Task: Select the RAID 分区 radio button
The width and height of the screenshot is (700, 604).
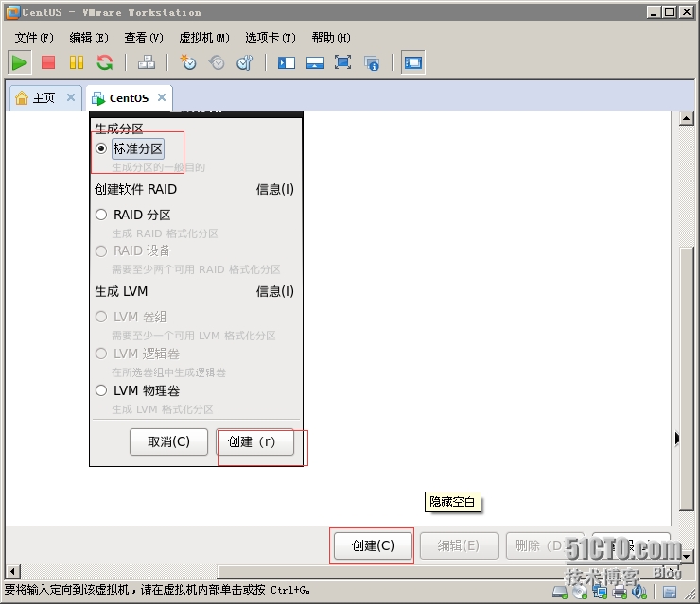Action: pos(101,215)
